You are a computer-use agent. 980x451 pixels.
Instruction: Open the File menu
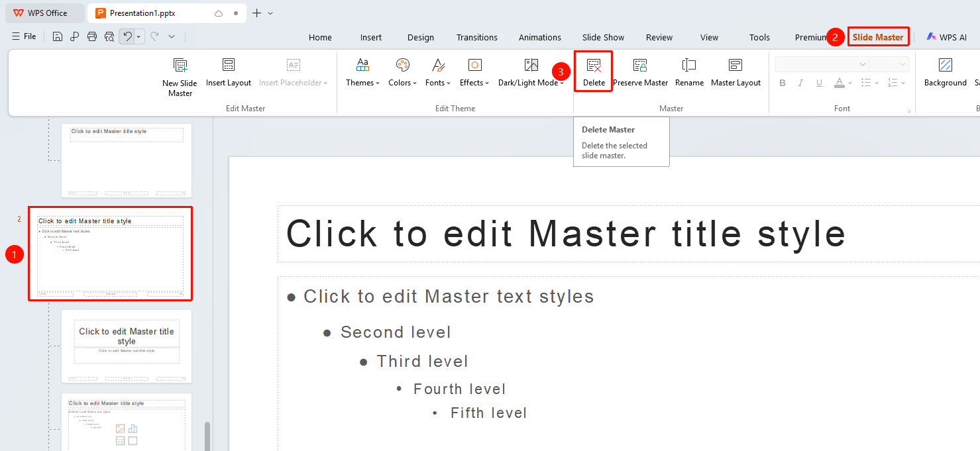(x=24, y=36)
